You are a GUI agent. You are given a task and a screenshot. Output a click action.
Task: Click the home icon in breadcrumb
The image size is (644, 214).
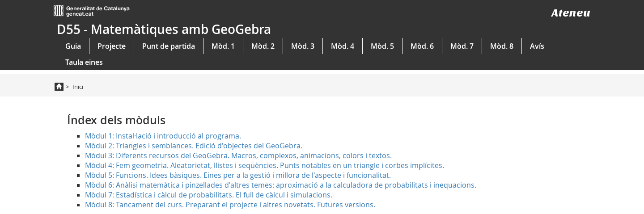click(x=59, y=87)
